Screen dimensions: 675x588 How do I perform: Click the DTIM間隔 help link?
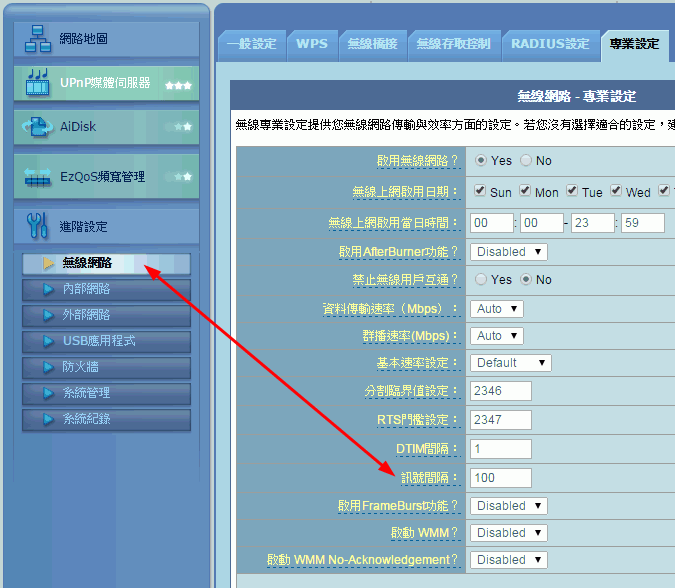click(427, 449)
